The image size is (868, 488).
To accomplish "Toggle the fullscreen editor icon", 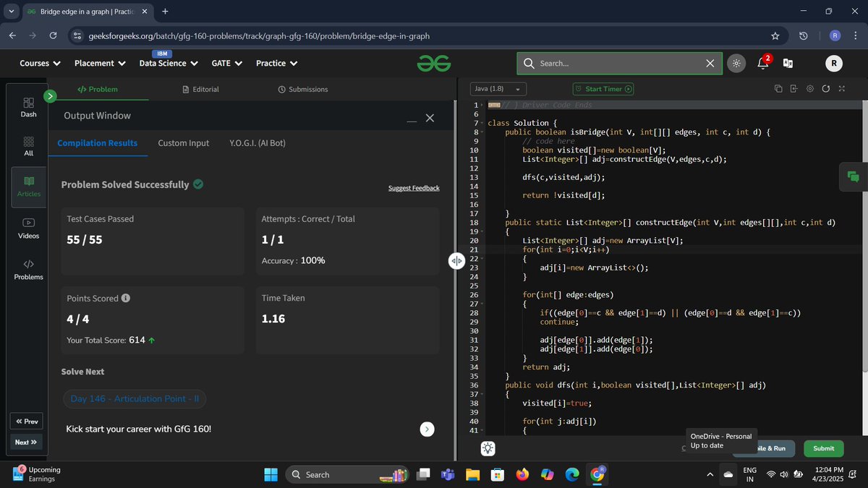I will click(841, 89).
